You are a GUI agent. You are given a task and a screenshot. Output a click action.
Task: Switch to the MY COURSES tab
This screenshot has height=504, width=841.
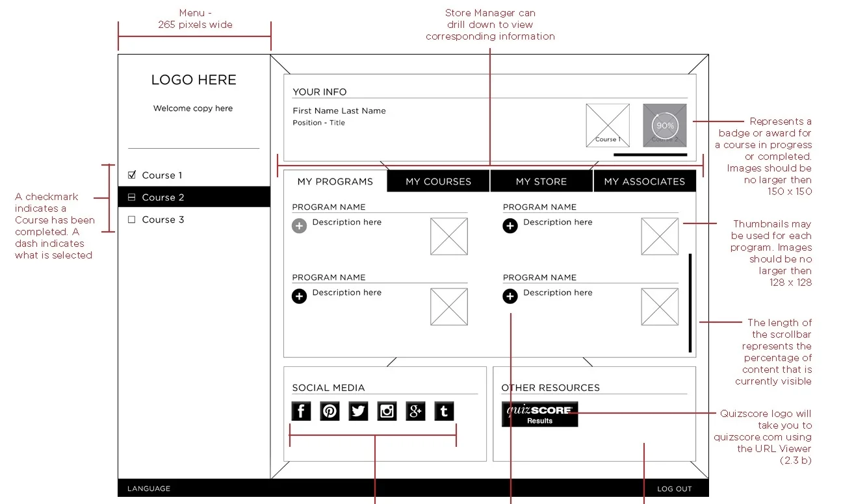[x=437, y=181]
